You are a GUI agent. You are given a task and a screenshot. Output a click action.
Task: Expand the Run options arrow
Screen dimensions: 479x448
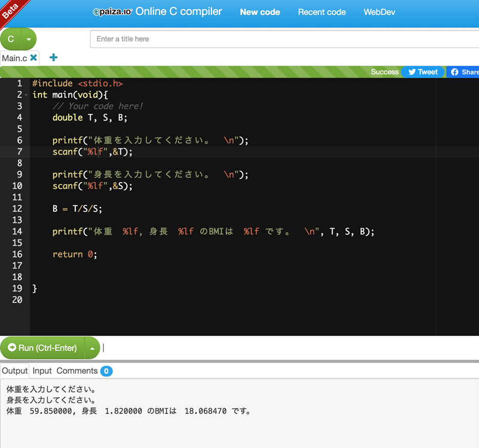[x=92, y=348]
